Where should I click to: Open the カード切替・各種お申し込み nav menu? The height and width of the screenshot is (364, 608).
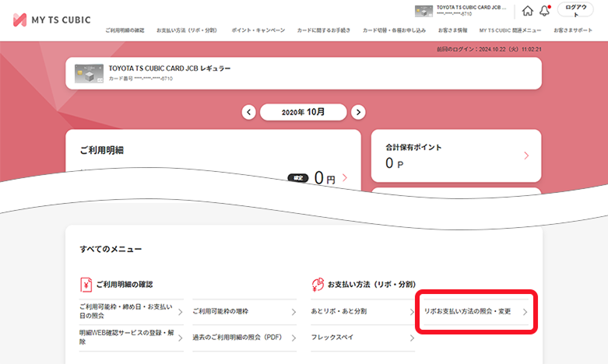pyautogui.click(x=394, y=30)
